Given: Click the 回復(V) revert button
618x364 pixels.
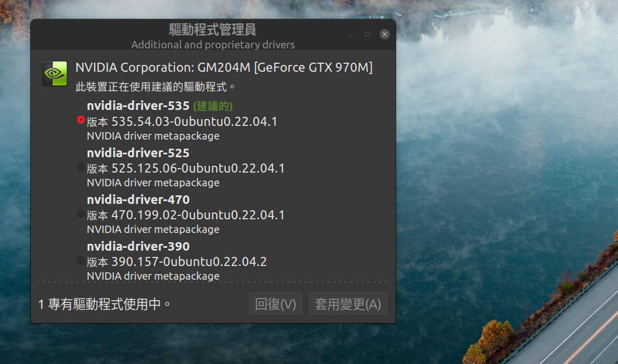Looking at the screenshot, I should click(x=275, y=304).
